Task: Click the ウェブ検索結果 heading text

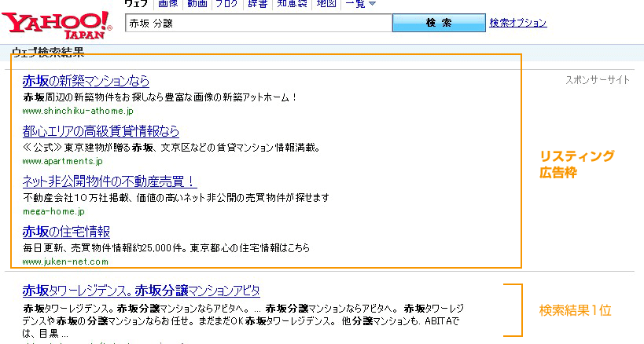Action: pos(48,52)
